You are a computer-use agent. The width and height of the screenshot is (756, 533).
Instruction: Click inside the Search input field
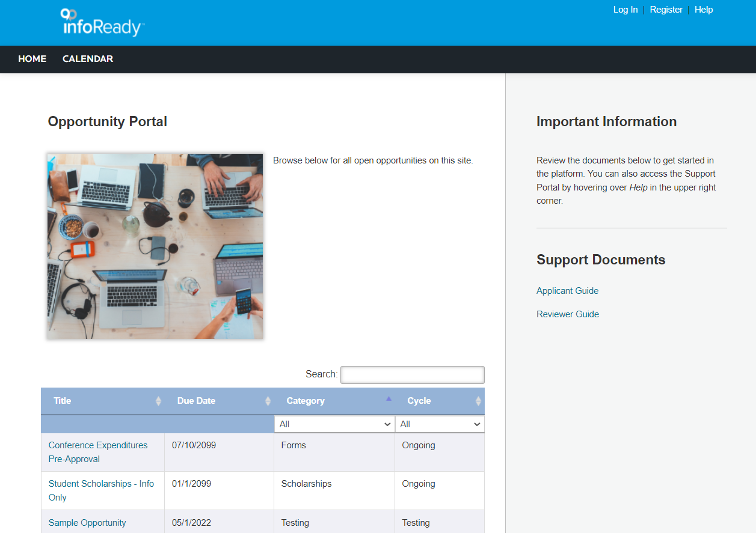412,374
